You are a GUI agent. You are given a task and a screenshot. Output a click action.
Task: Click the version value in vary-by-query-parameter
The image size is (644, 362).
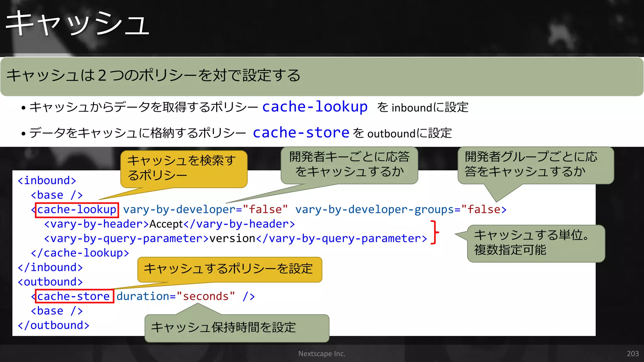tap(232, 239)
